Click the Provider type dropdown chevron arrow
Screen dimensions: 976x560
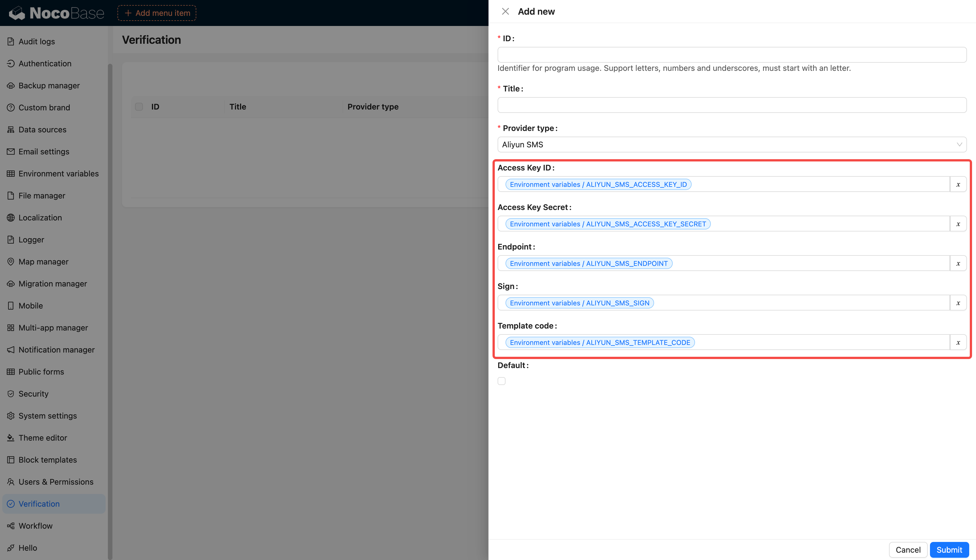click(x=959, y=145)
